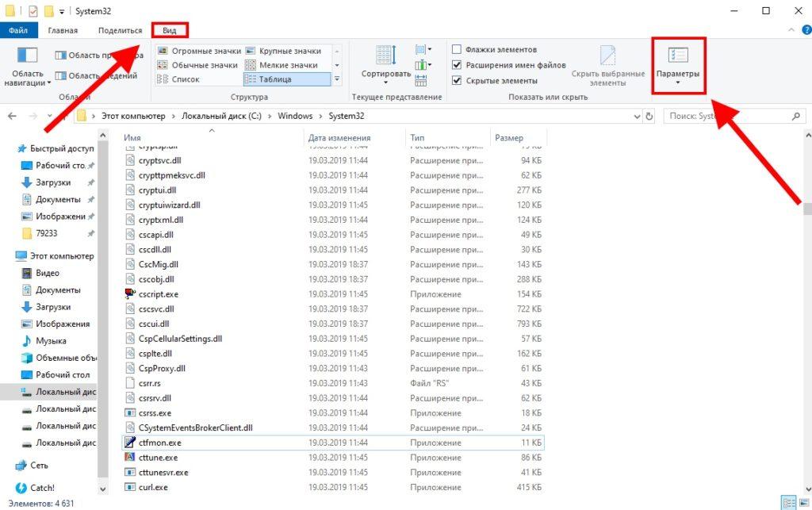Select the csrss.exe application icon

point(130,413)
